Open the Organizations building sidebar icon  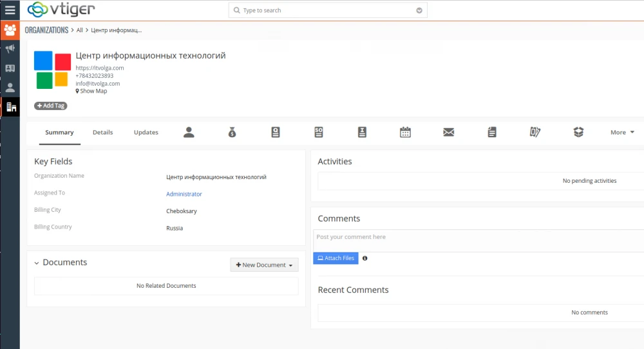coord(11,107)
